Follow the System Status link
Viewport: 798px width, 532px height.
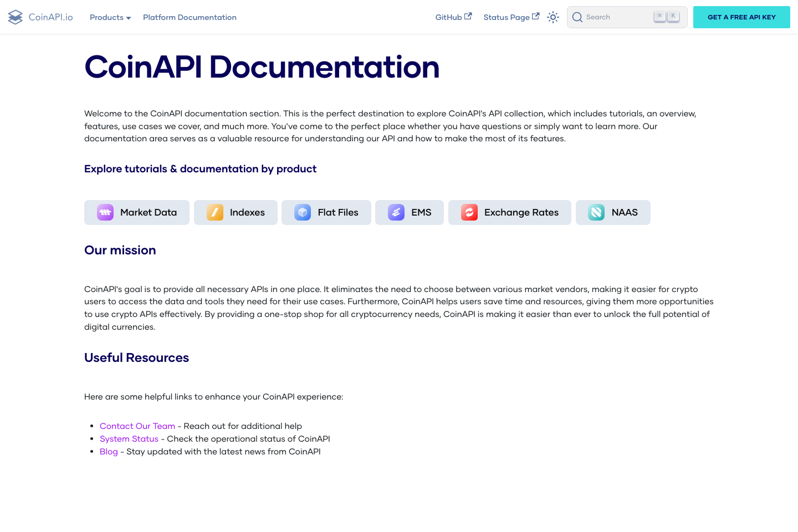pyautogui.click(x=129, y=438)
